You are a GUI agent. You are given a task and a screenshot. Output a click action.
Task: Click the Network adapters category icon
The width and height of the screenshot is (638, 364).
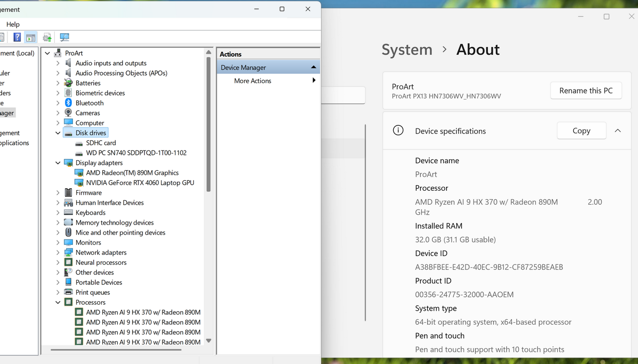click(68, 252)
